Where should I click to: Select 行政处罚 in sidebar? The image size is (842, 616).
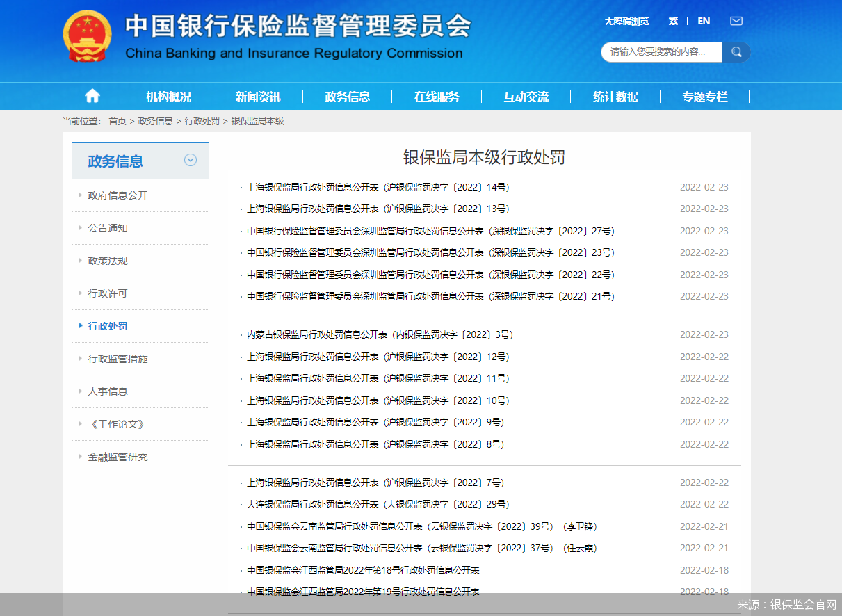(108, 326)
